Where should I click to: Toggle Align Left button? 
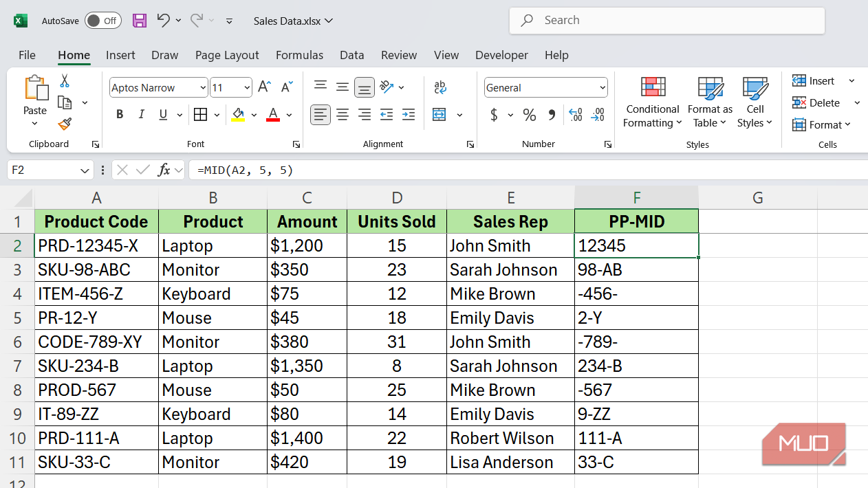(x=320, y=115)
